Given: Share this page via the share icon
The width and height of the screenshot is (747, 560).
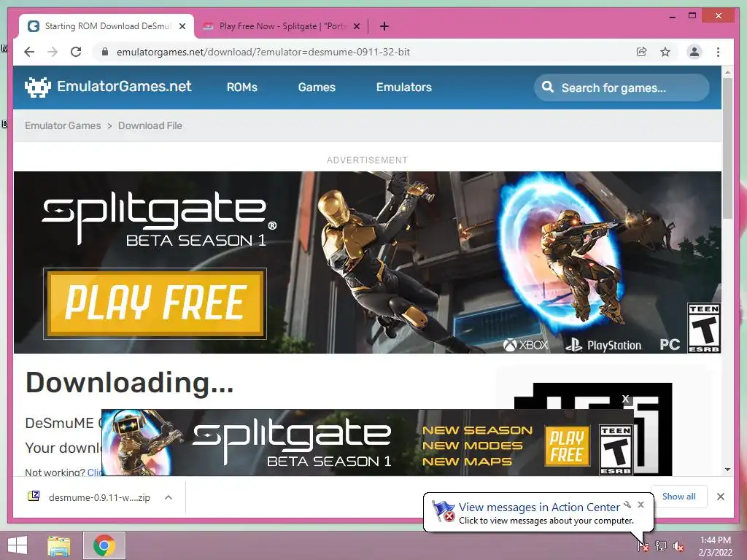Looking at the screenshot, I should coord(642,52).
